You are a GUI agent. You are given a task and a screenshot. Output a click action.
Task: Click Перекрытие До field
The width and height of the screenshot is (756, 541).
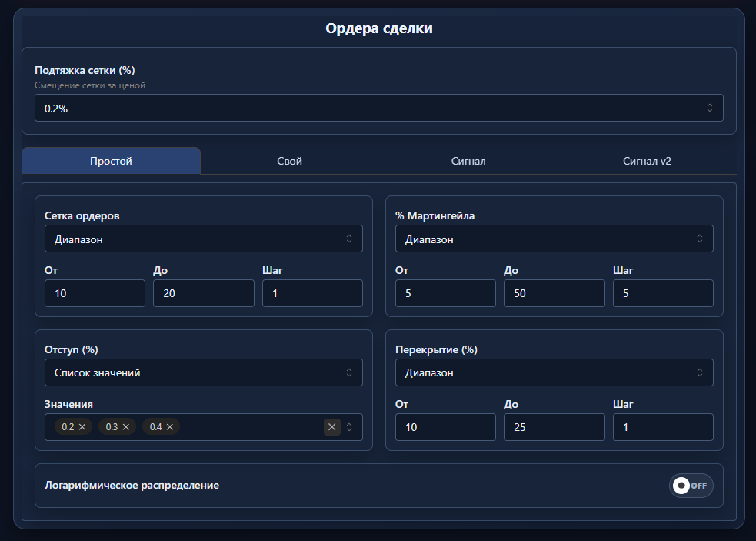pos(554,427)
